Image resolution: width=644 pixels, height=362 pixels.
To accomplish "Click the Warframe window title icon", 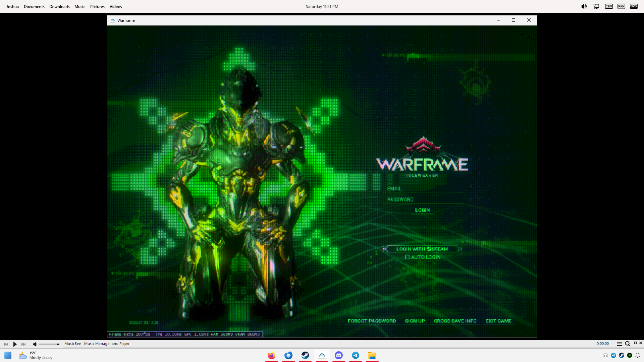I will pos(113,20).
